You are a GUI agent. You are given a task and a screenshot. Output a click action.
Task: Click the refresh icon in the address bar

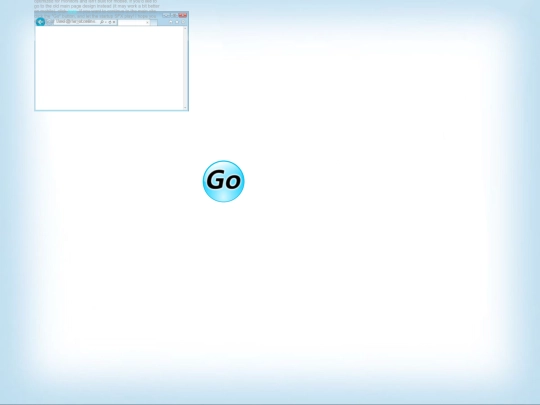click(x=110, y=22)
